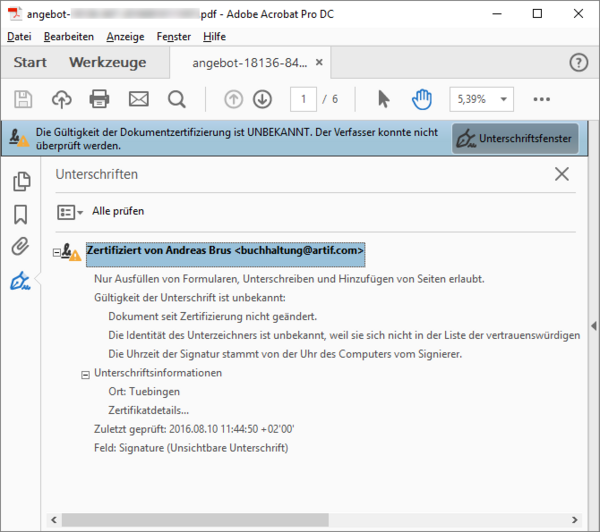Show page thumbnails panel icon
The image size is (600, 532).
pos(21,181)
